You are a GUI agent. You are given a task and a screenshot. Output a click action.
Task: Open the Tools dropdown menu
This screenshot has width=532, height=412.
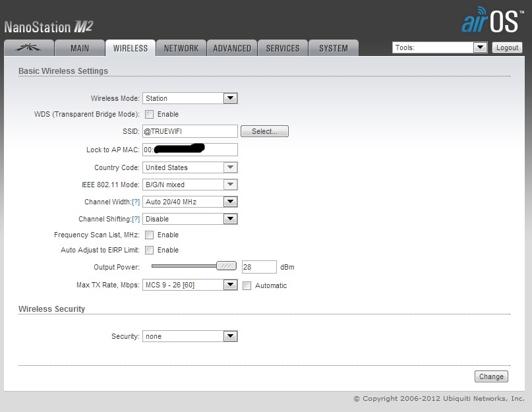[x=439, y=47]
